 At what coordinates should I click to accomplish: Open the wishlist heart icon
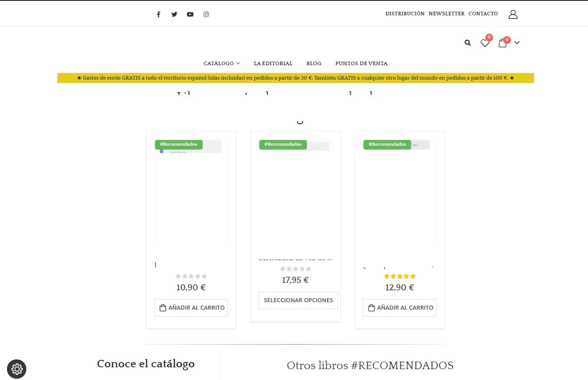(x=485, y=43)
